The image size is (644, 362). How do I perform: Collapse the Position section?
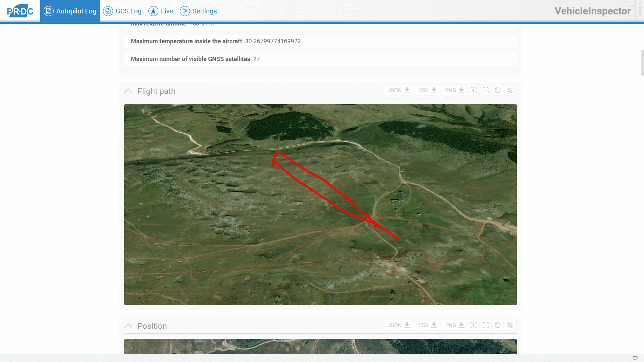click(128, 326)
